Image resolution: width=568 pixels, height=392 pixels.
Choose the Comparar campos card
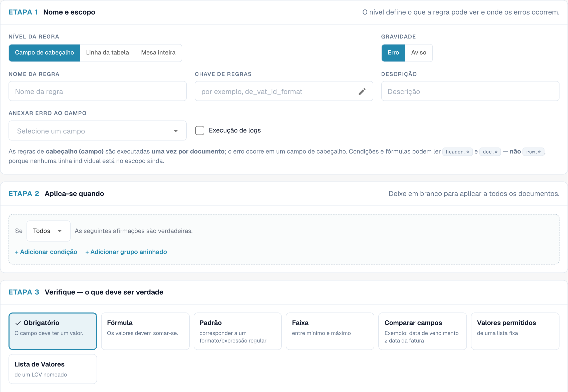423,331
